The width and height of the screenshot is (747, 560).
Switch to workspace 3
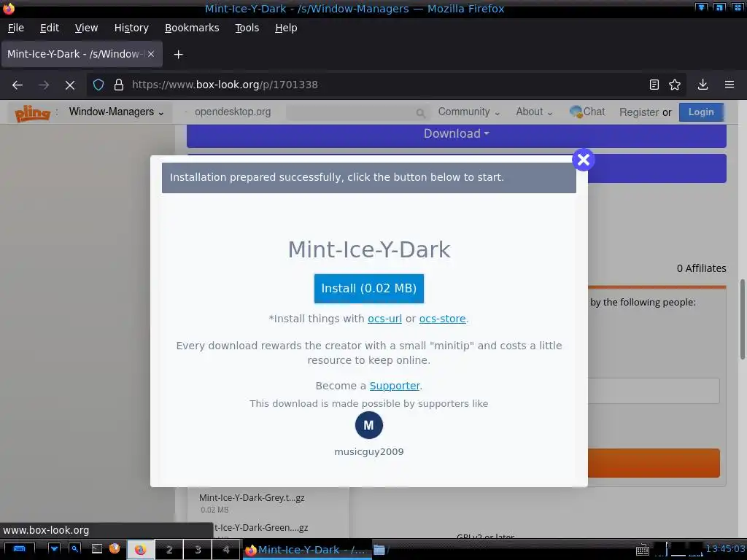coord(198,550)
